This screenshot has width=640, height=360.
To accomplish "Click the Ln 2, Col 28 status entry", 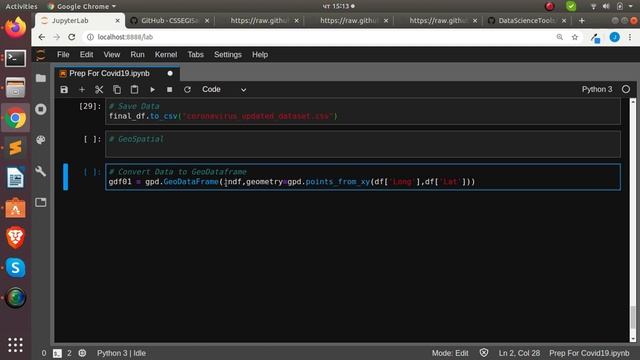I will (519, 353).
